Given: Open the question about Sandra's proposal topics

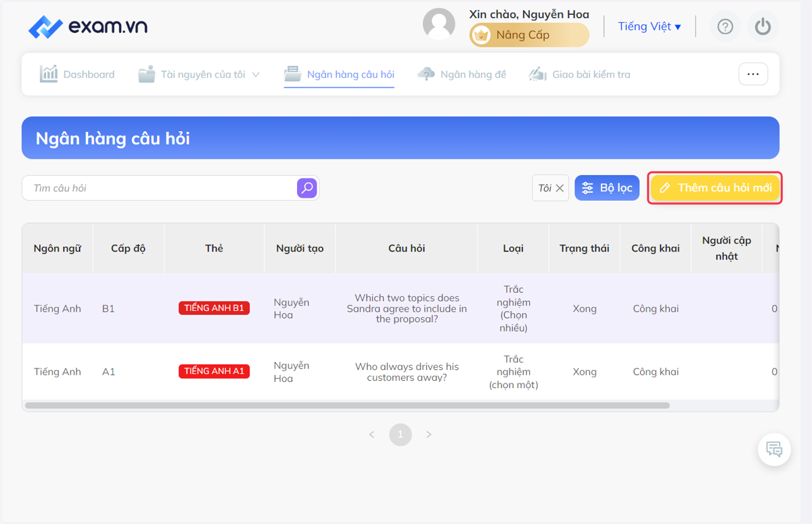Looking at the screenshot, I should (407, 308).
